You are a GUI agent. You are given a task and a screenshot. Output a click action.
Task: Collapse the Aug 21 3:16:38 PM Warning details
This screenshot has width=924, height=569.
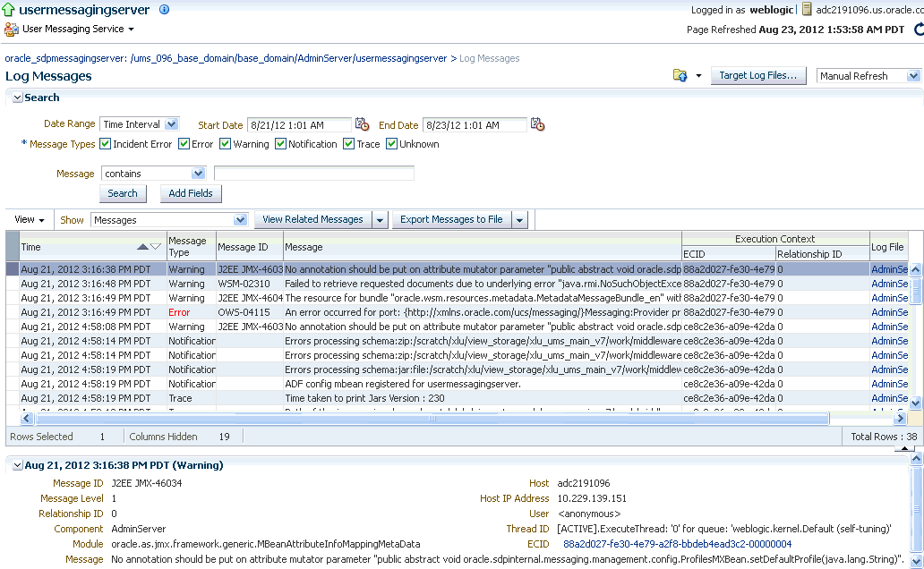[18, 465]
